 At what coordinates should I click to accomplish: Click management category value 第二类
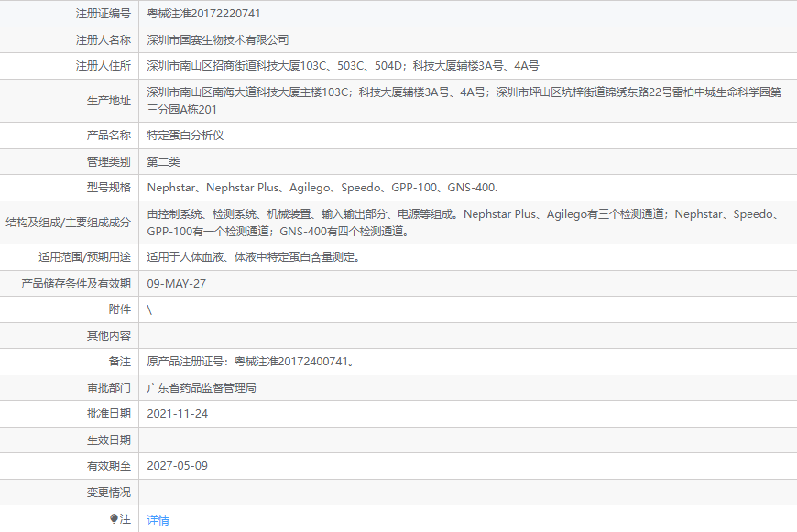tap(164, 161)
